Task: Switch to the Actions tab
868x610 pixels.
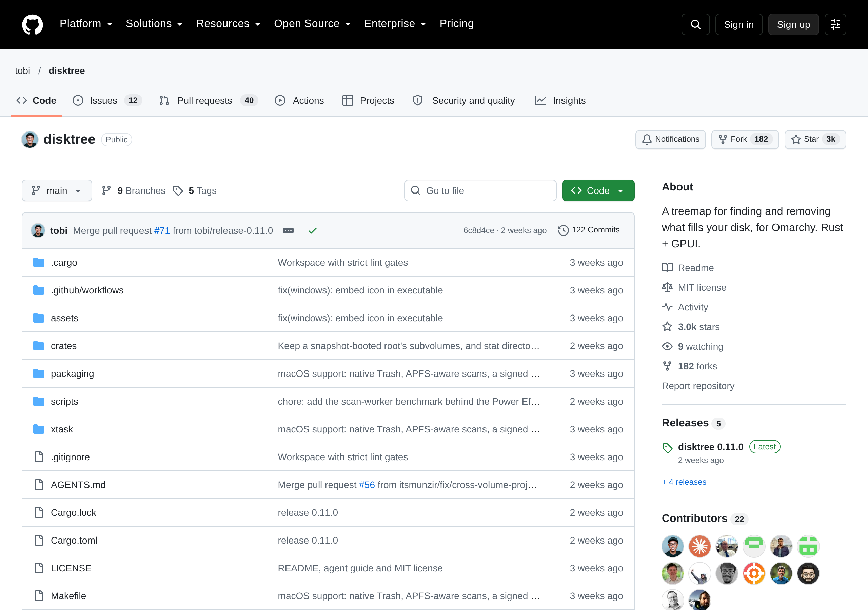Action: [x=299, y=101]
